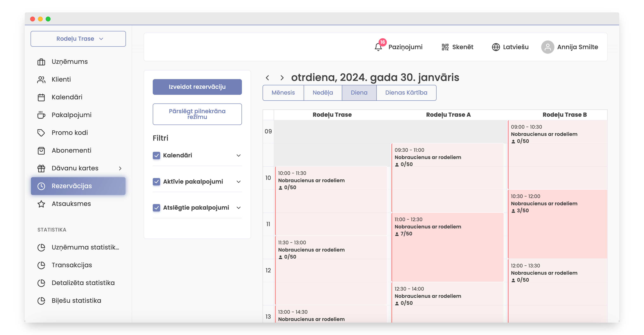Switch to Dienas Kārtība tab
Image resolution: width=644 pixels, height=335 pixels.
[x=406, y=93]
